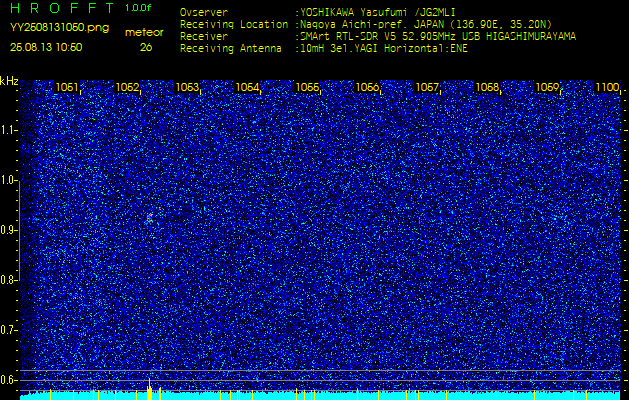Select the Nagoya Aichi-pref. JAPAN location value
Image resolution: width=629 pixels, height=400 pixels.
pos(426,24)
